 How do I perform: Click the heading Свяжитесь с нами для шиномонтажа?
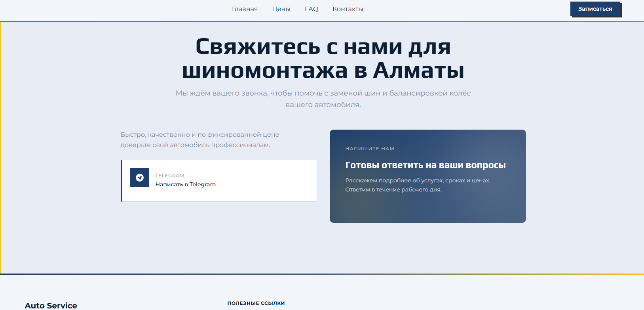(323, 47)
